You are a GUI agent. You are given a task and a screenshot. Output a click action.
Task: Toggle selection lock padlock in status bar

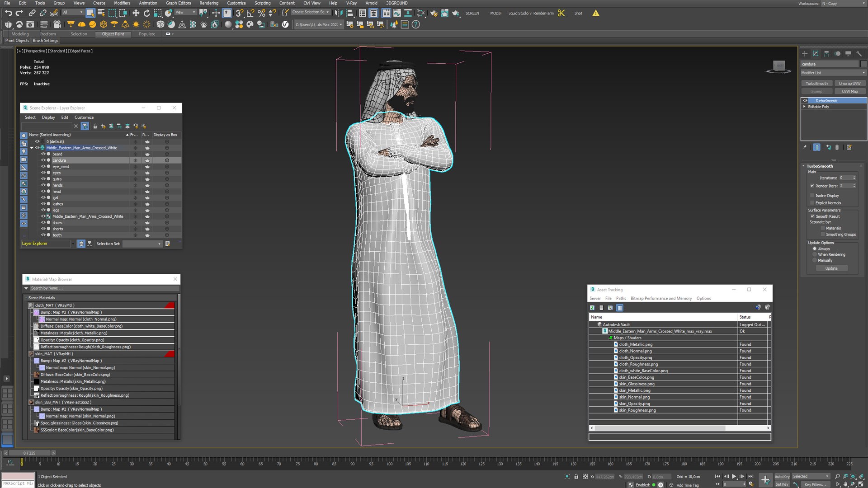point(576,476)
